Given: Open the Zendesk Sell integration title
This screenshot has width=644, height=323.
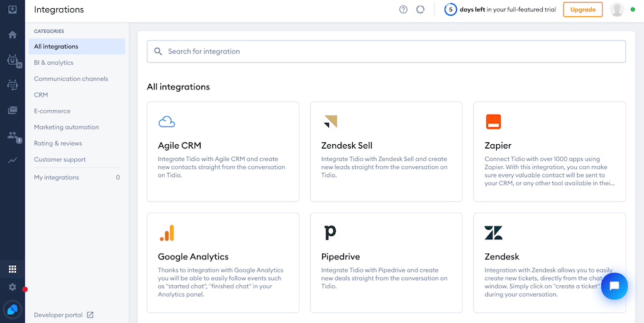Looking at the screenshot, I should [x=347, y=145].
